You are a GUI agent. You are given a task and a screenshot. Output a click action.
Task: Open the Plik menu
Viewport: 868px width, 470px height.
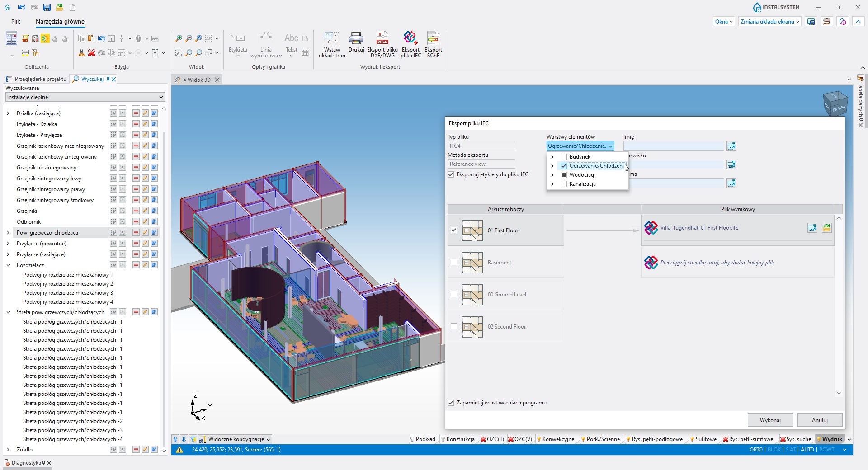click(16, 21)
